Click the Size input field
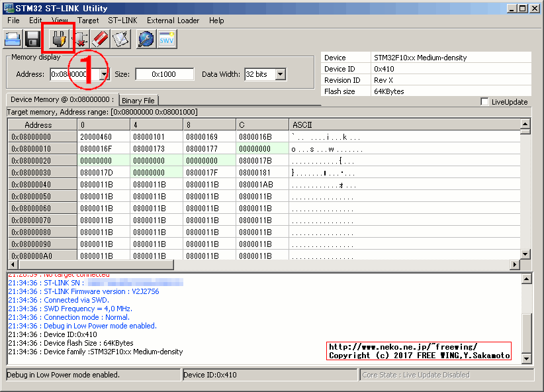The width and height of the screenshot is (544, 392). point(164,74)
